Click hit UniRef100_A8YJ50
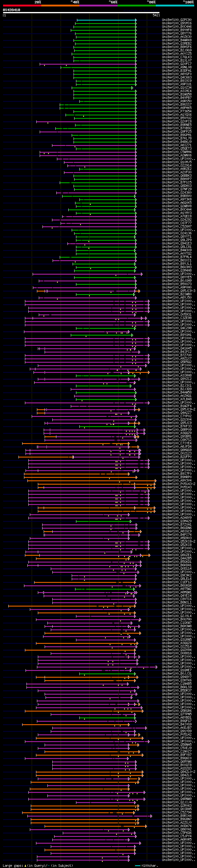 pos(177,298)
